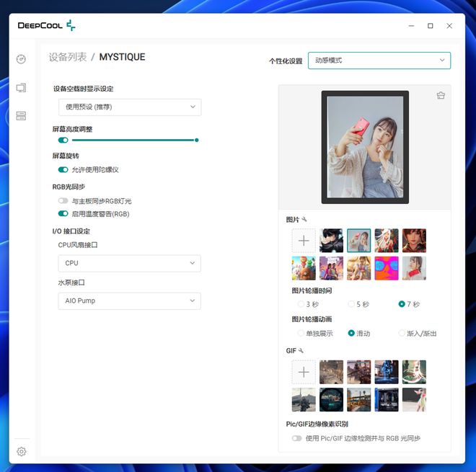Select the blue-glow GIF thumbnail in top row

tap(387, 372)
